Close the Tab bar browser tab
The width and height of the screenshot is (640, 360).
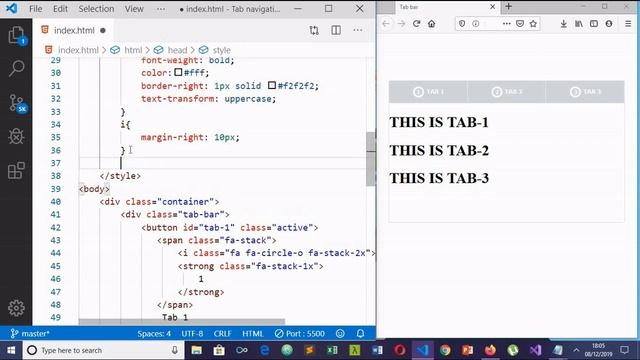[x=493, y=7]
